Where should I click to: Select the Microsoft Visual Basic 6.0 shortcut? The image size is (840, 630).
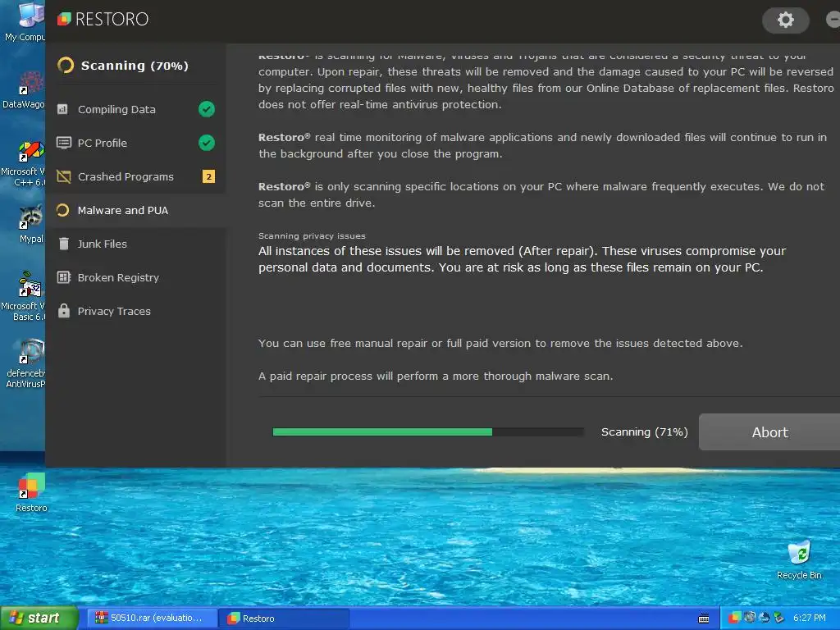tap(24, 296)
